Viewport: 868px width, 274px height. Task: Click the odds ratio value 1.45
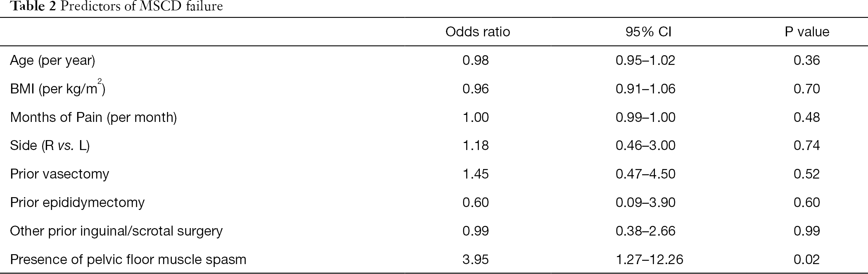(476, 174)
